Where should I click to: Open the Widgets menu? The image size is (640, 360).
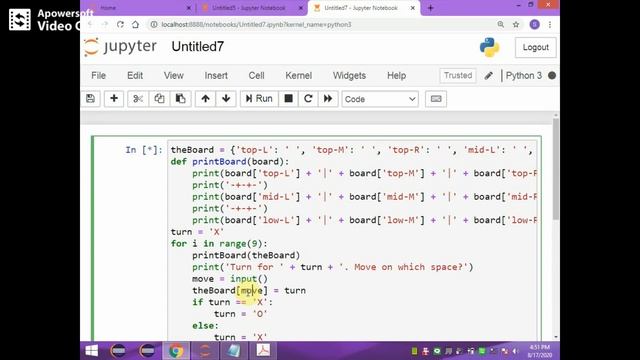coord(349,76)
